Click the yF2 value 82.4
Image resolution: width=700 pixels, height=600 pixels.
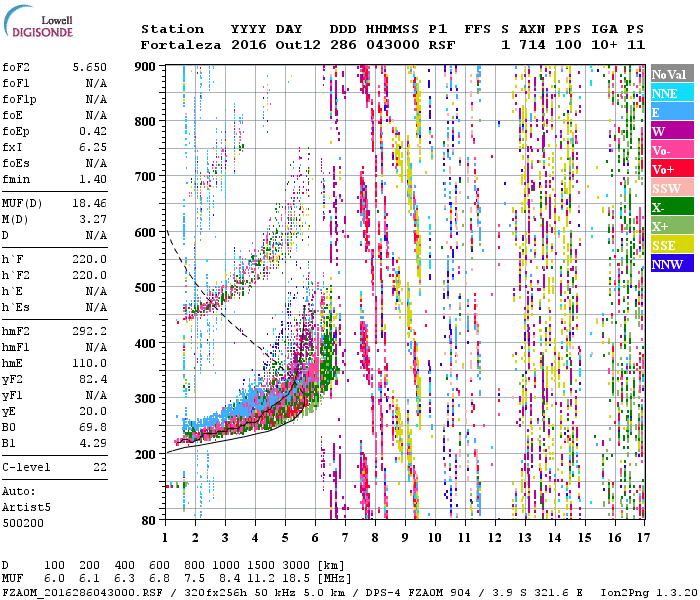(93, 379)
